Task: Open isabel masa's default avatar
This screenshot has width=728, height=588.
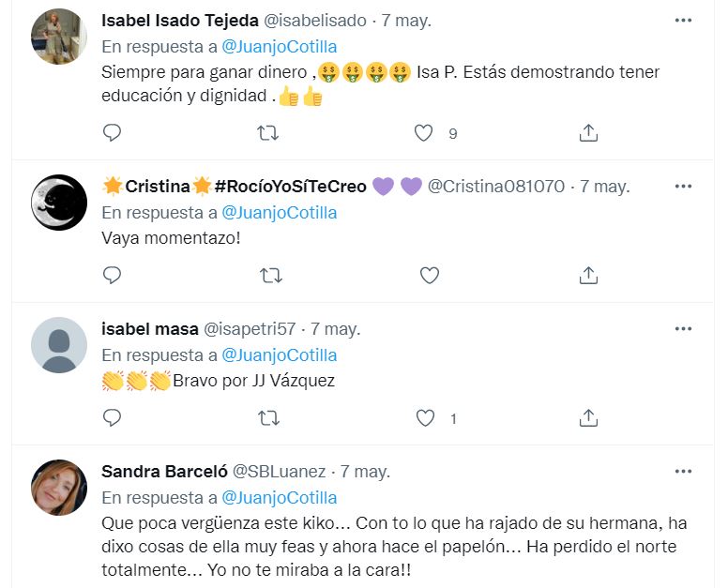Action: [59, 344]
